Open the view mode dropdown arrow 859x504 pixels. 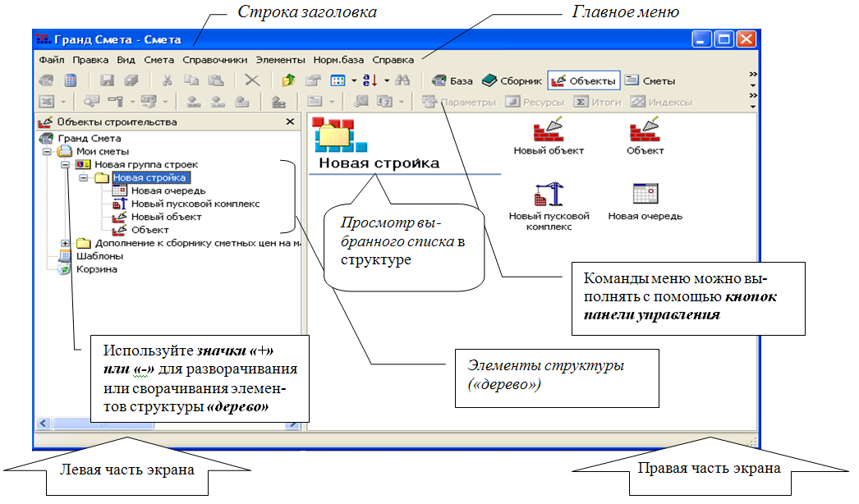tap(354, 81)
